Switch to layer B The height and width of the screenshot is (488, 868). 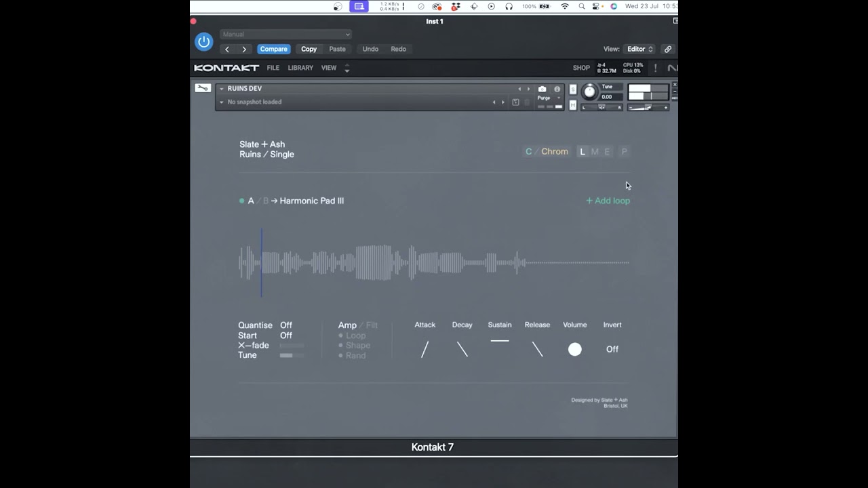[266, 201]
